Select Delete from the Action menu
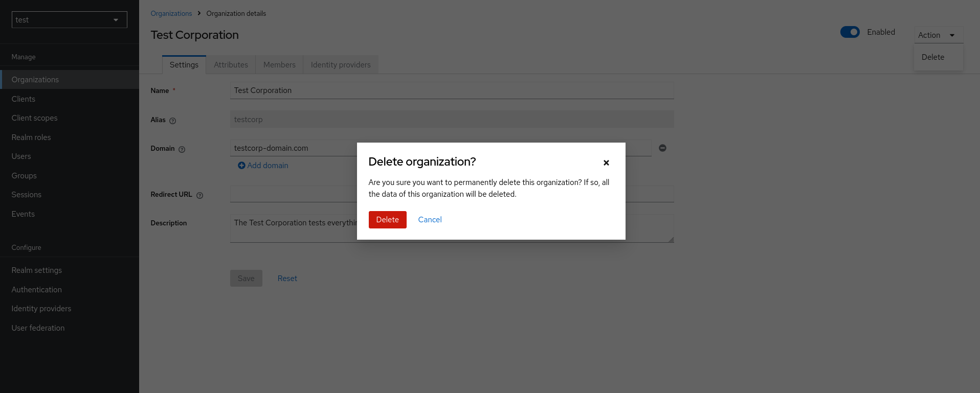 pos(932,57)
